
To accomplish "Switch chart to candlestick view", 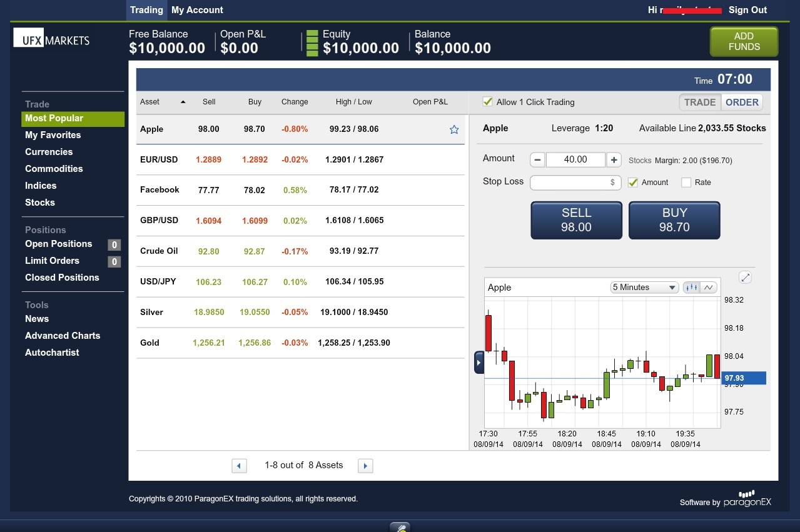I will (691, 288).
